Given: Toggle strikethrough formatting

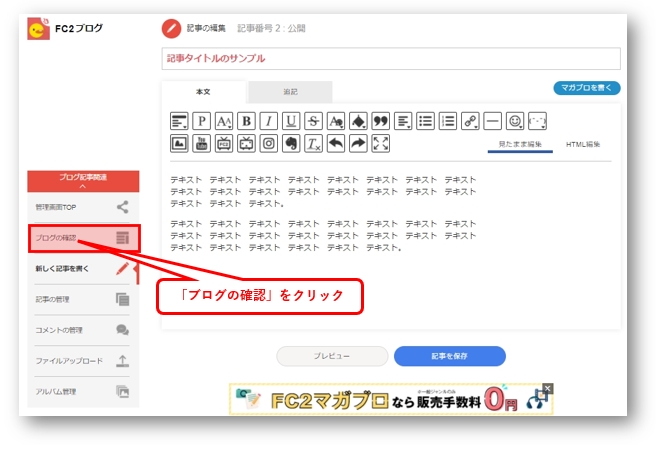Looking at the screenshot, I should point(313,121).
